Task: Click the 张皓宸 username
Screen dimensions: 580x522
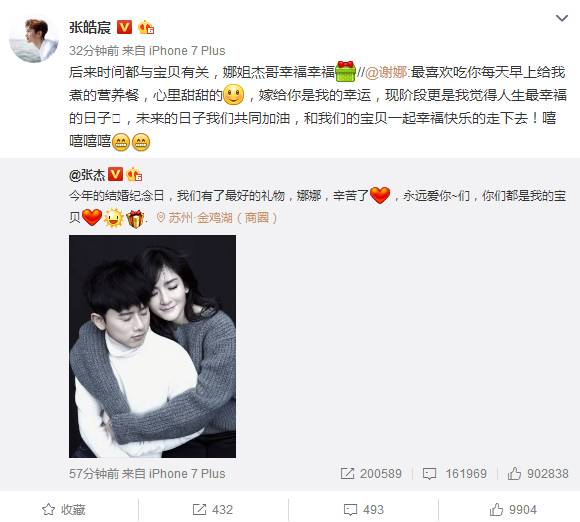Action: 90,27
